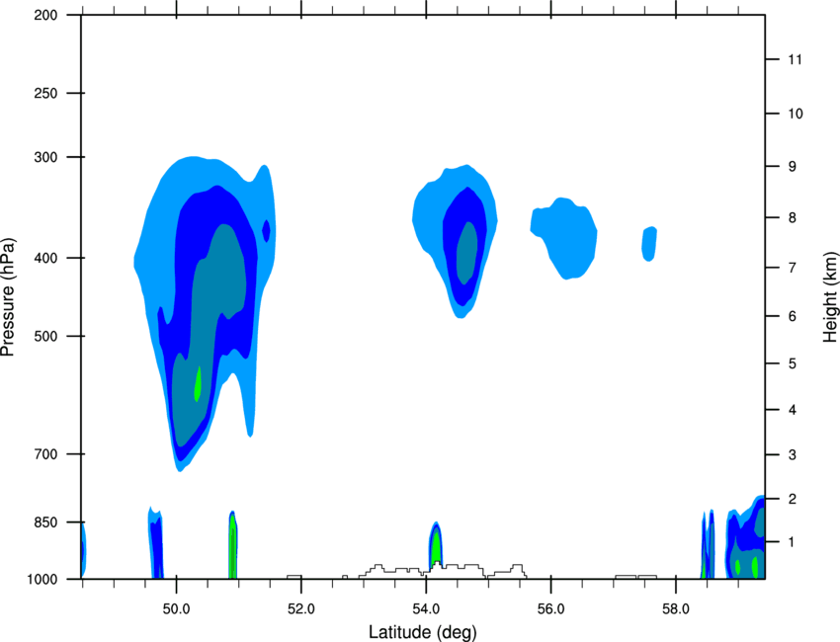Click the 7 km height label

coord(793,268)
